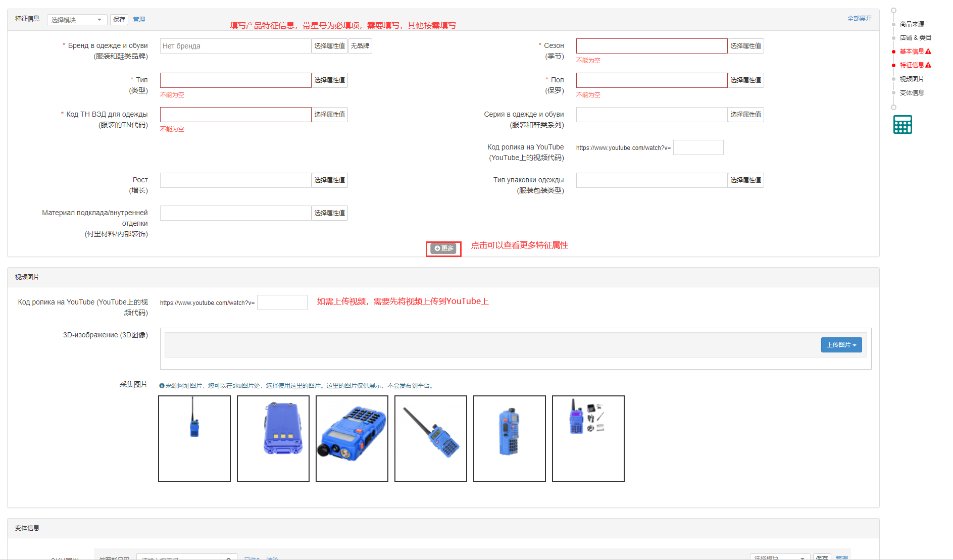Click 选择属性值 beside the Тип field
This screenshot has height=560, width=953.
[x=329, y=80]
